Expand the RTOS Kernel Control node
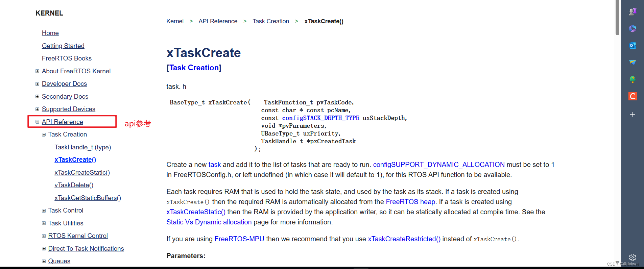Viewport: 644px width, 269px height. [x=44, y=236]
